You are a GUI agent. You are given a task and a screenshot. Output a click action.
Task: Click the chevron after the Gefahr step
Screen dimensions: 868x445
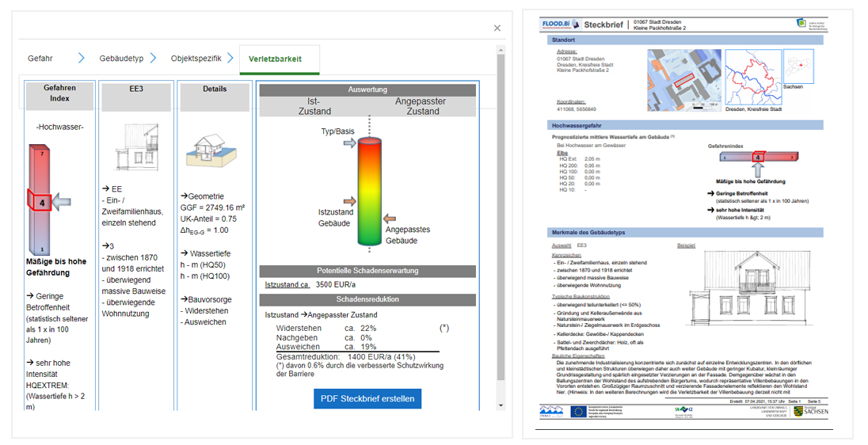(82, 59)
